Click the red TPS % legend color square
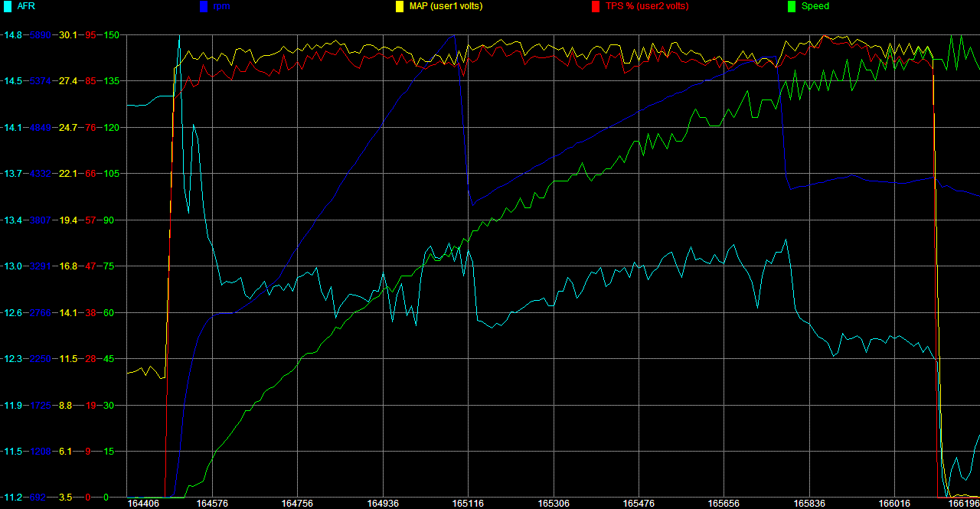Image resolution: width=980 pixels, height=509 pixels. 595,7
